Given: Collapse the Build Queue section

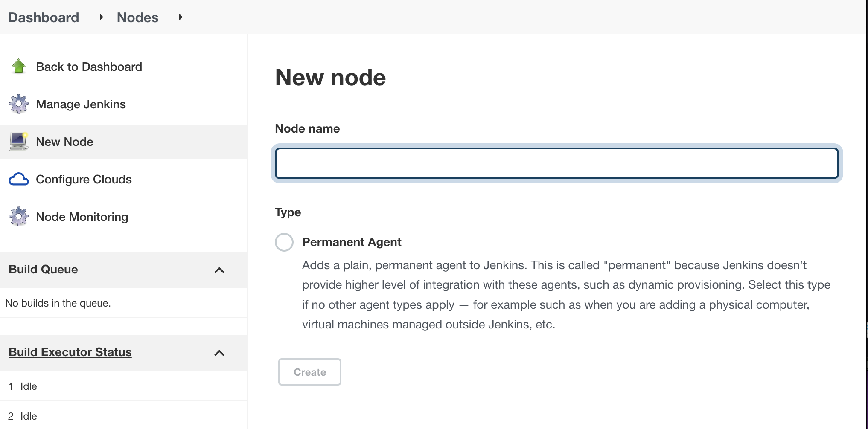Looking at the screenshot, I should (x=219, y=270).
